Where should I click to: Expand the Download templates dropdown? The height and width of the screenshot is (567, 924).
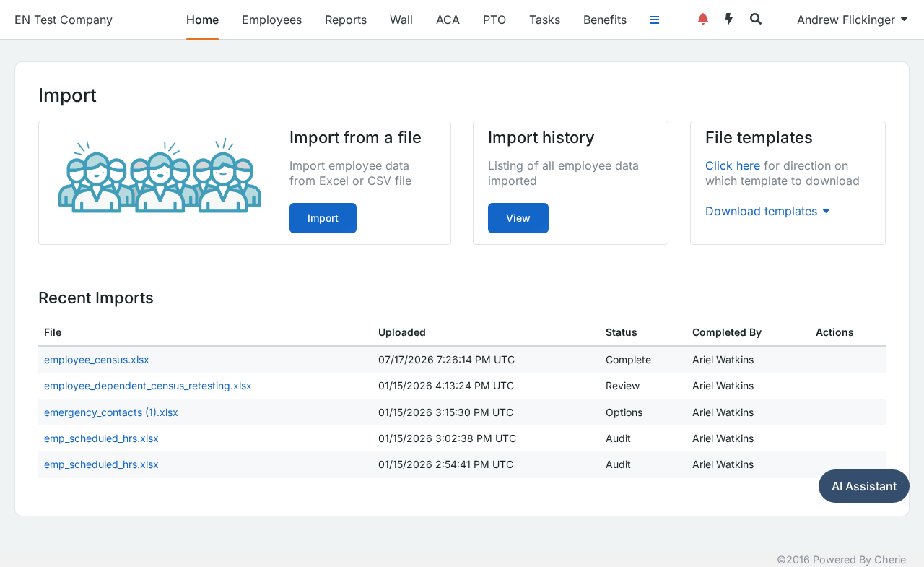767,211
